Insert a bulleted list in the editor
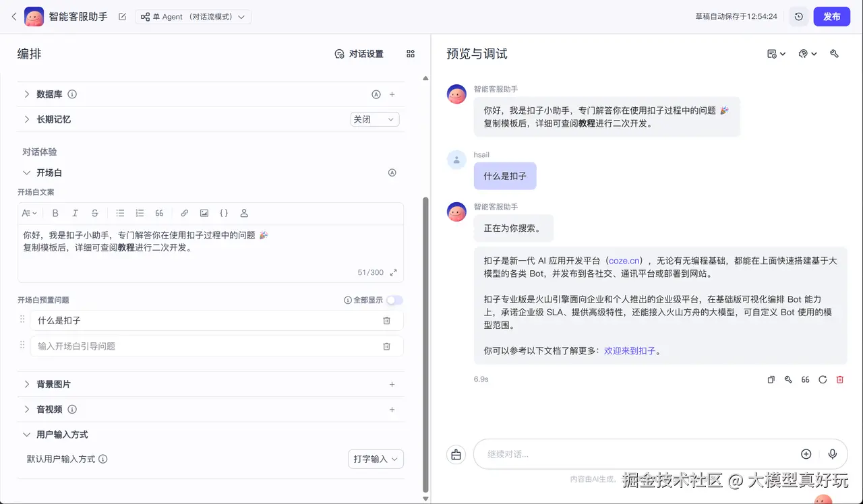 pyautogui.click(x=120, y=213)
